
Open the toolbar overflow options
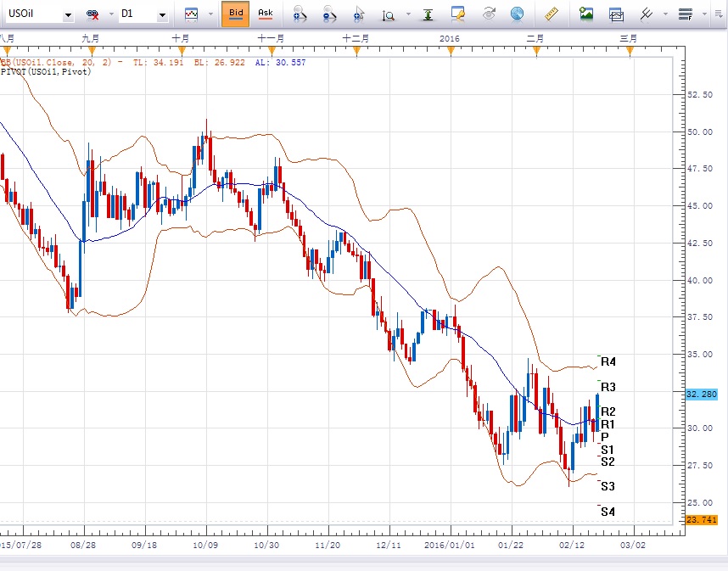tap(720, 14)
